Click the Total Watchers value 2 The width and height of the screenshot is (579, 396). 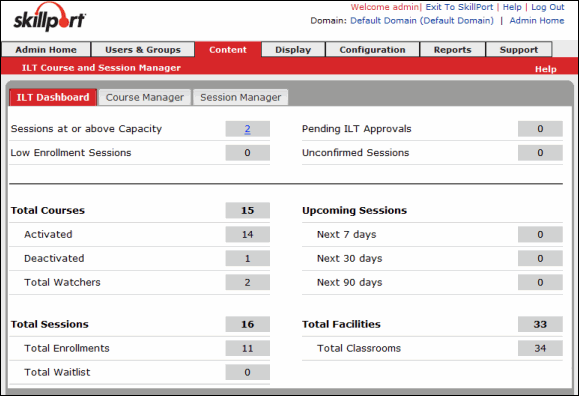coord(247,282)
